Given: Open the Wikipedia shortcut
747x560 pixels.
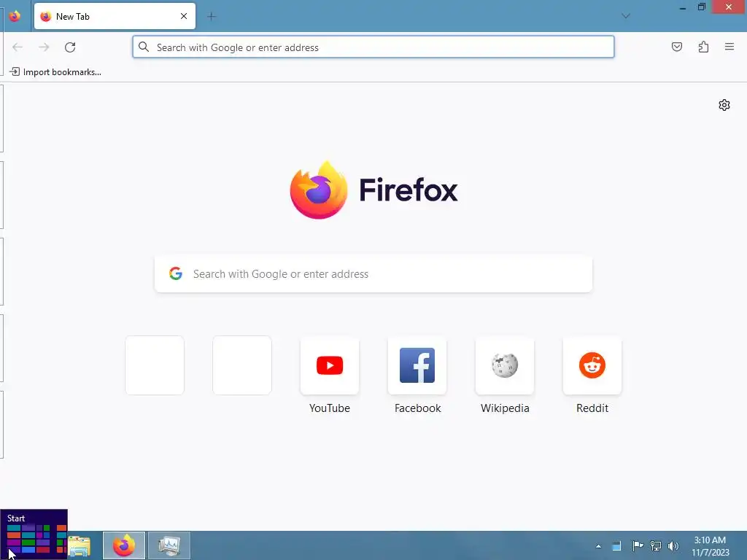Looking at the screenshot, I should 505,365.
